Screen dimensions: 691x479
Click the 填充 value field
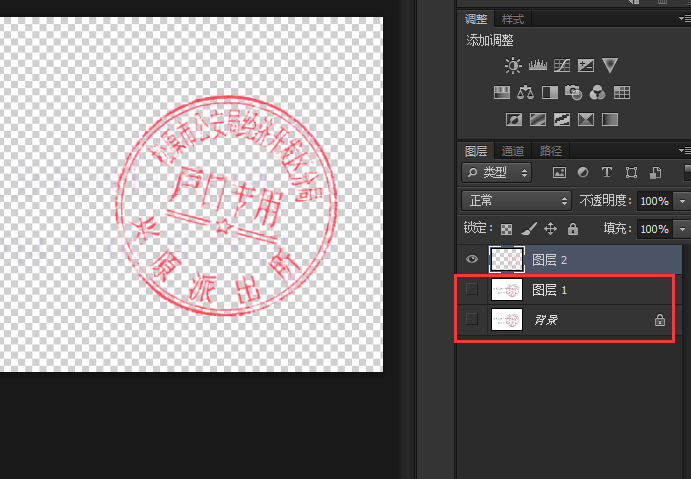tap(655, 229)
